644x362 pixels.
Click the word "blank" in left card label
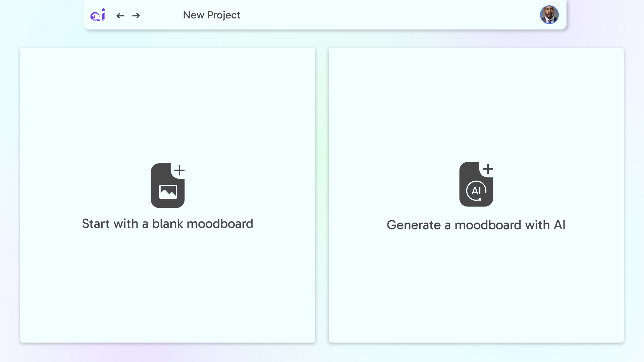[x=168, y=224]
